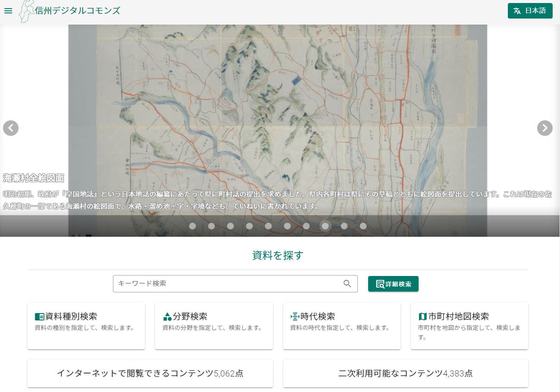Click the 明治初期 slide description text
Image resolution: width=560 pixels, height=392 pixels.
point(277,200)
